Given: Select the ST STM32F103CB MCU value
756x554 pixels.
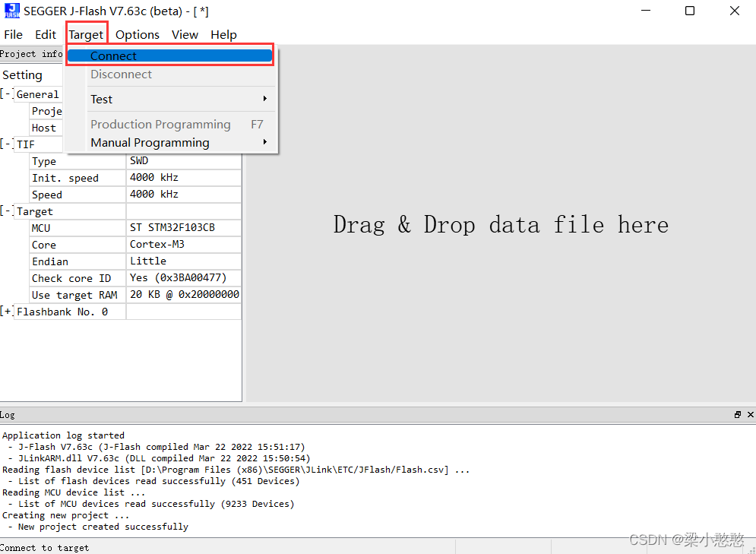Looking at the screenshot, I should click(184, 227).
